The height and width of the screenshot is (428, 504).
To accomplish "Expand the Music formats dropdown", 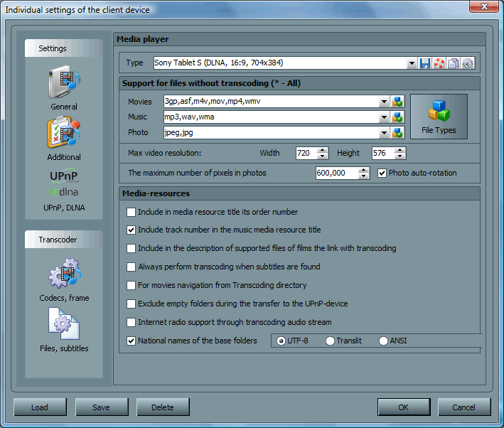I will 384,117.
